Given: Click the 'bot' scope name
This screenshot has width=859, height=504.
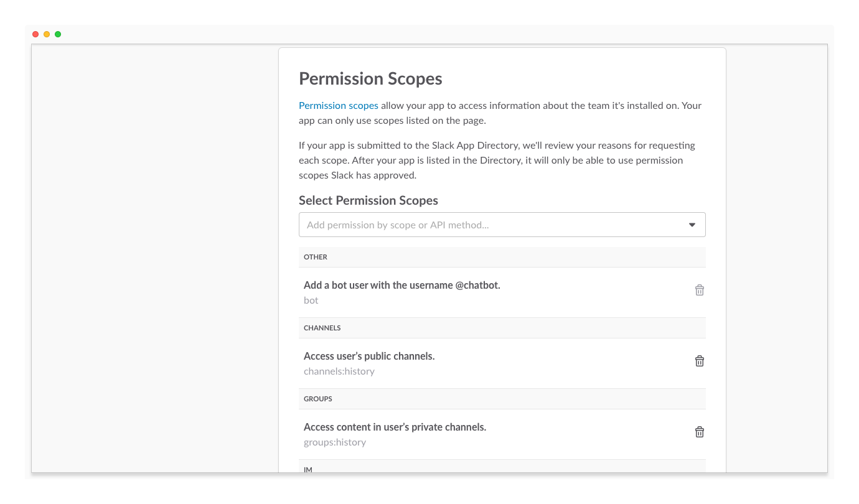Looking at the screenshot, I should click(311, 300).
